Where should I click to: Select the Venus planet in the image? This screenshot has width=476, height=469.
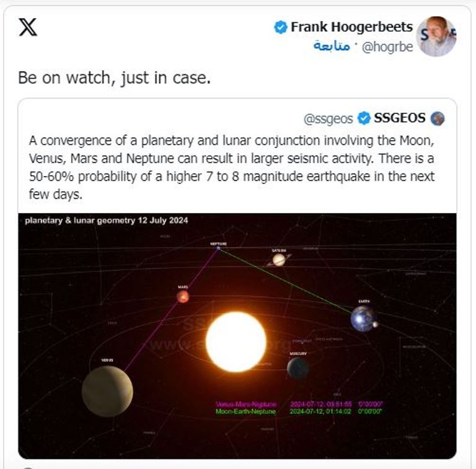(107, 390)
